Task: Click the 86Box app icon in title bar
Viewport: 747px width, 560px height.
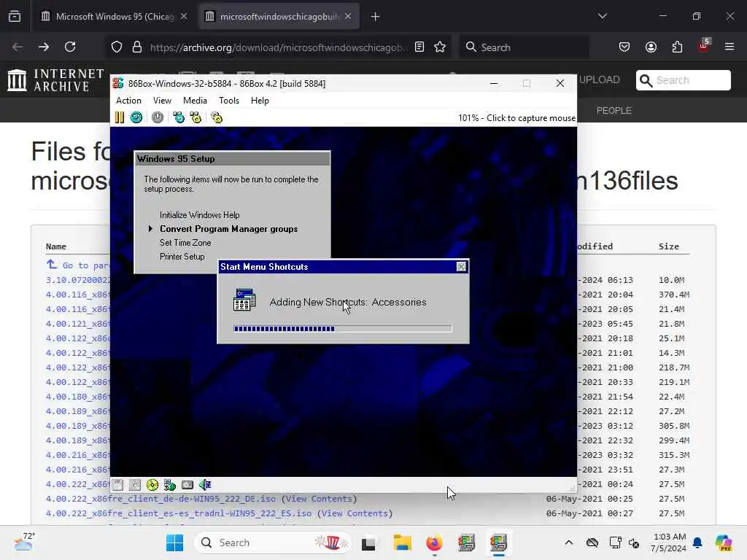Action: [x=118, y=83]
